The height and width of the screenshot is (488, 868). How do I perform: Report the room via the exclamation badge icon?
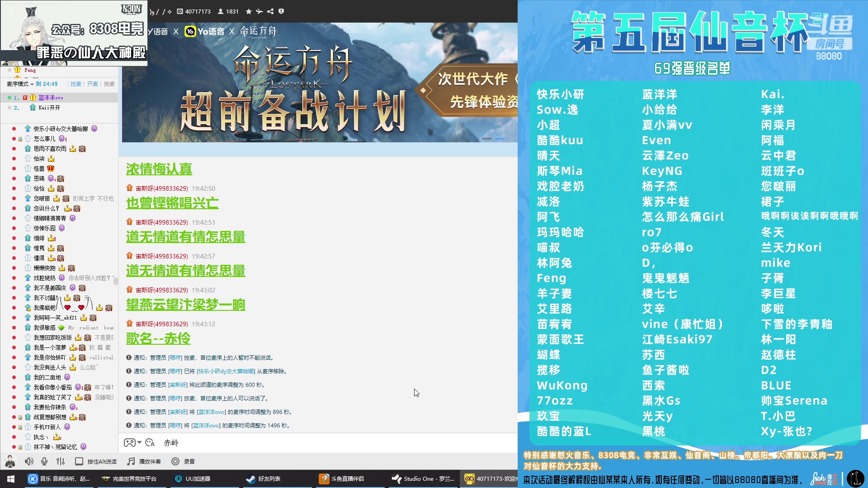282,11
